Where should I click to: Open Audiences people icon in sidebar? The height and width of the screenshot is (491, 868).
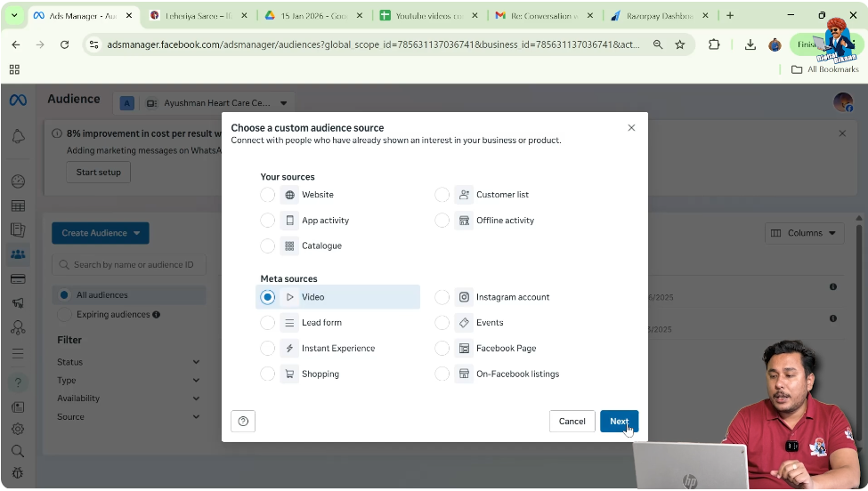pyautogui.click(x=18, y=254)
